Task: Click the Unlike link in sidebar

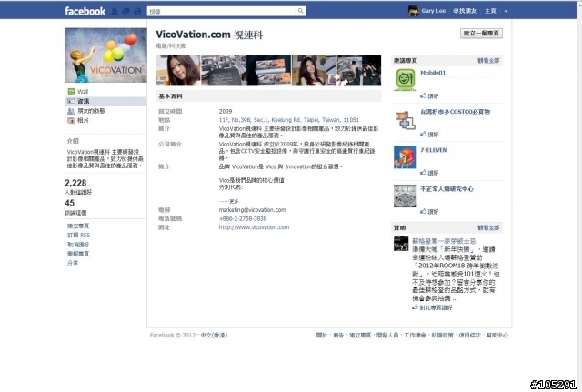Action: 78,245
